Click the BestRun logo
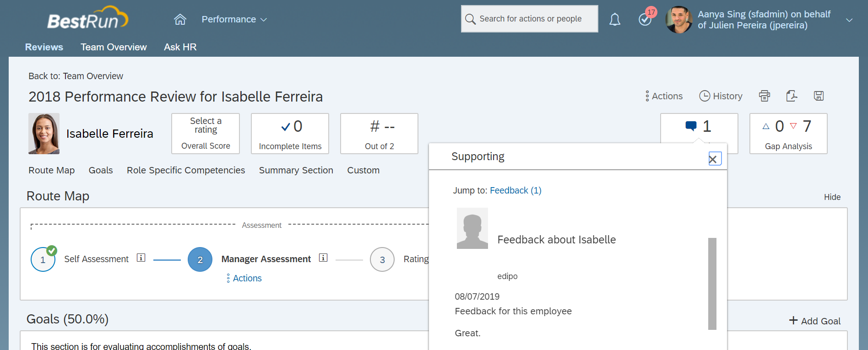 (87, 18)
